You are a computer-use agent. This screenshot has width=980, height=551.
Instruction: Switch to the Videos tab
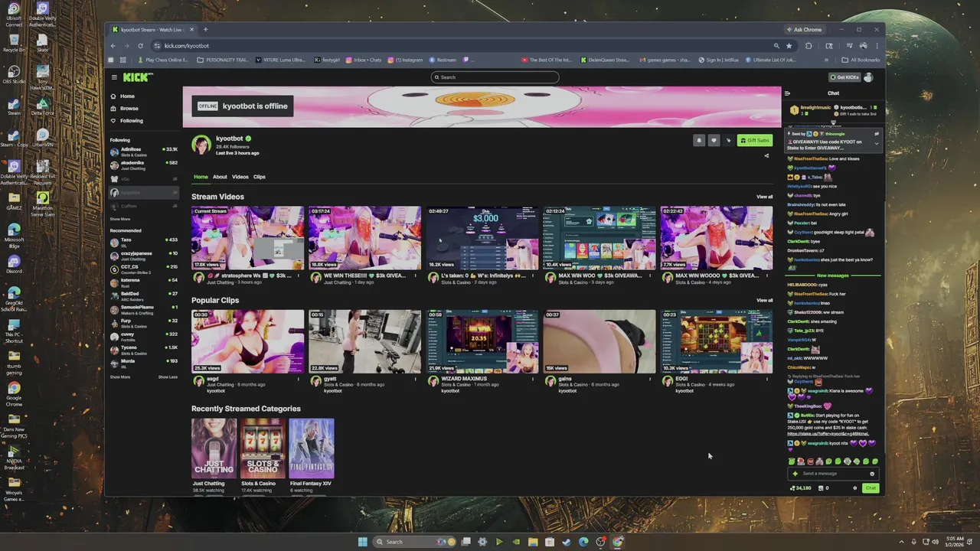[240, 177]
